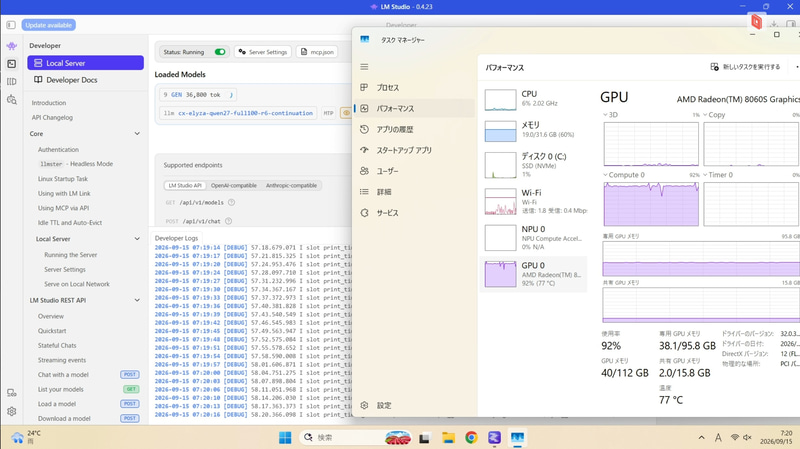Expand the Copy graph dropdown
Image resolution: width=800 pixels, height=449 pixels.
click(705, 115)
